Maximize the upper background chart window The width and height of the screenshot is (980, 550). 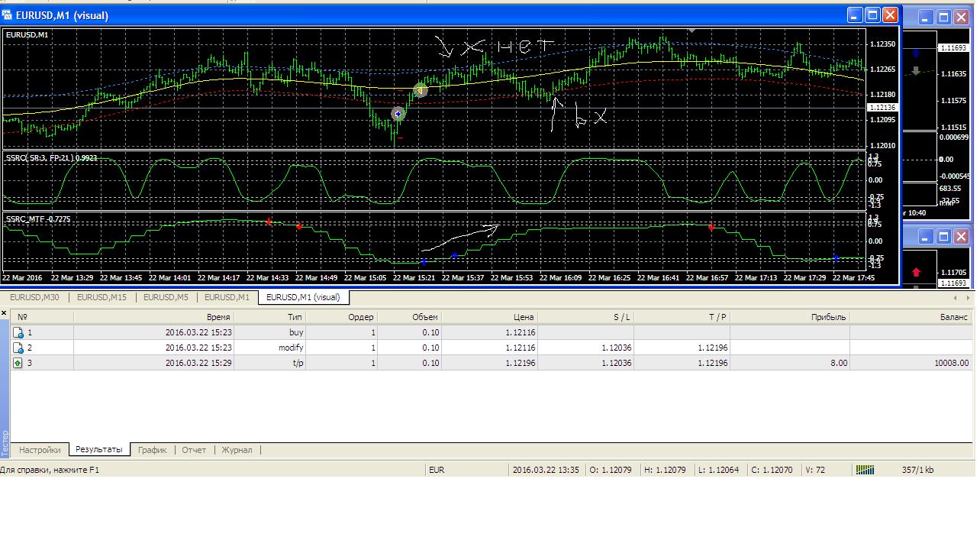pyautogui.click(x=943, y=18)
